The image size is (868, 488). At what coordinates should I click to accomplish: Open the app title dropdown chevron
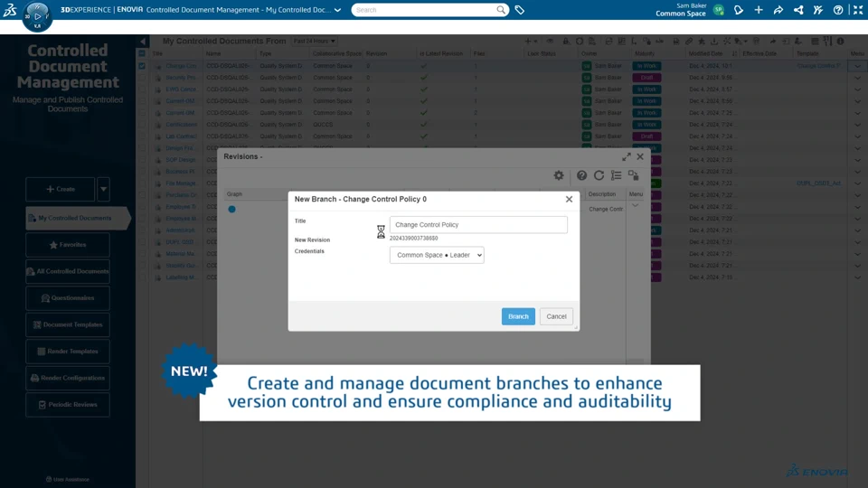click(337, 10)
